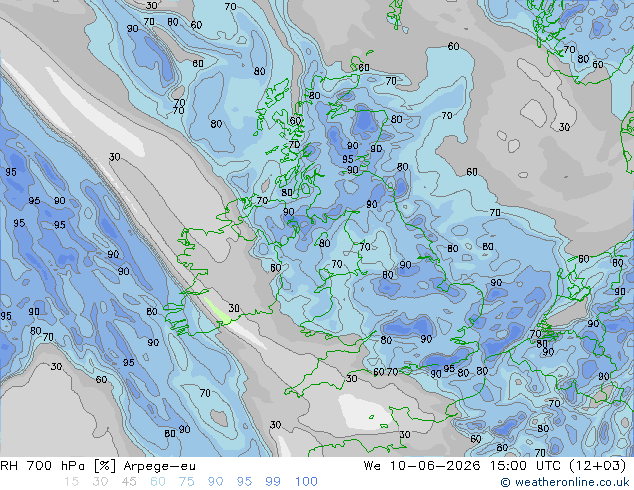Viewport: 634px width, 490px height.
Task: Click the forecast step text '(12+03)'
Action: pos(598,466)
